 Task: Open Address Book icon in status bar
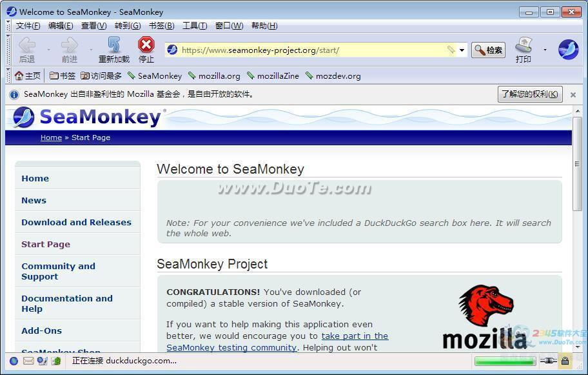click(x=56, y=361)
